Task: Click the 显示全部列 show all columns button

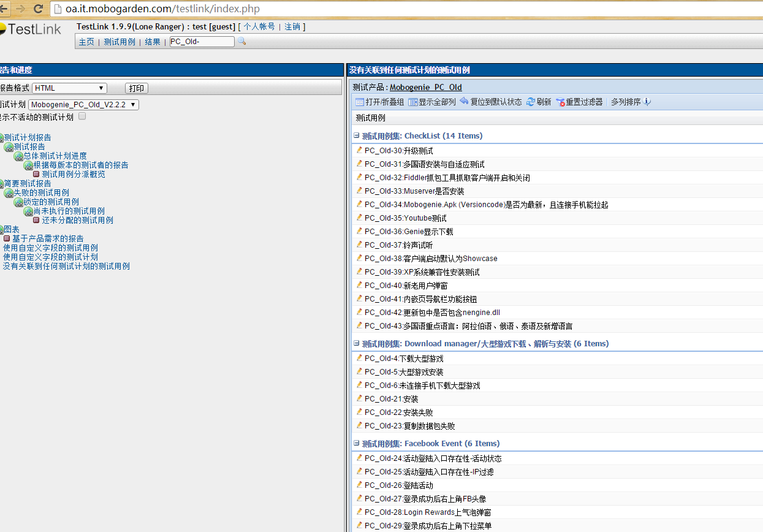Action: (432, 102)
